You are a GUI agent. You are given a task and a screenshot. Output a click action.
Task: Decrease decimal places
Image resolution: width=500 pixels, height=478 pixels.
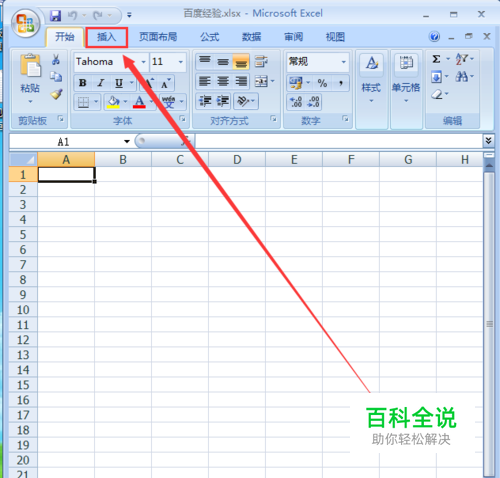(x=313, y=102)
